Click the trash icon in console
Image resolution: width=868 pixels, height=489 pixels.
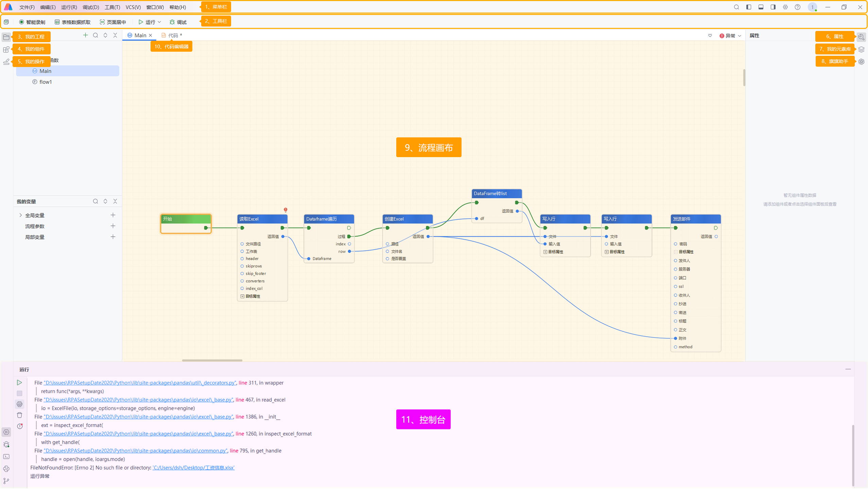click(19, 415)
